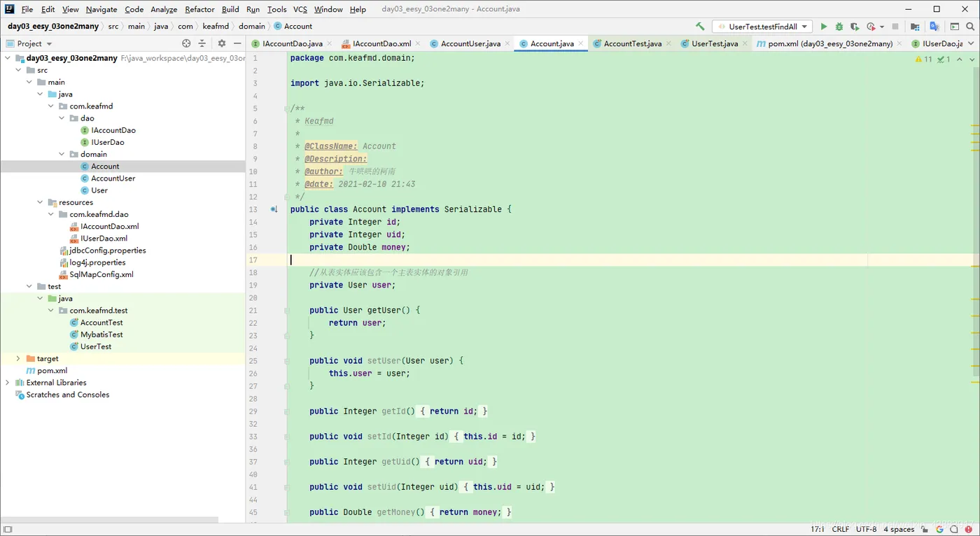The image size is (980, 536).
Task: Collapse the src folder node
Action: click(18, 70)
